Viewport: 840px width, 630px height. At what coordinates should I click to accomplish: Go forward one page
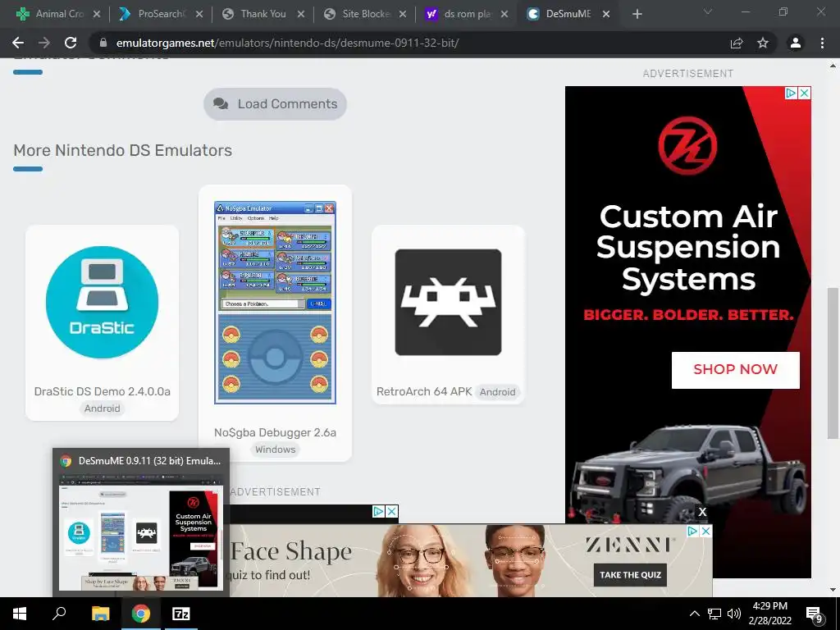pyautogui.click(x=44, y=43)
